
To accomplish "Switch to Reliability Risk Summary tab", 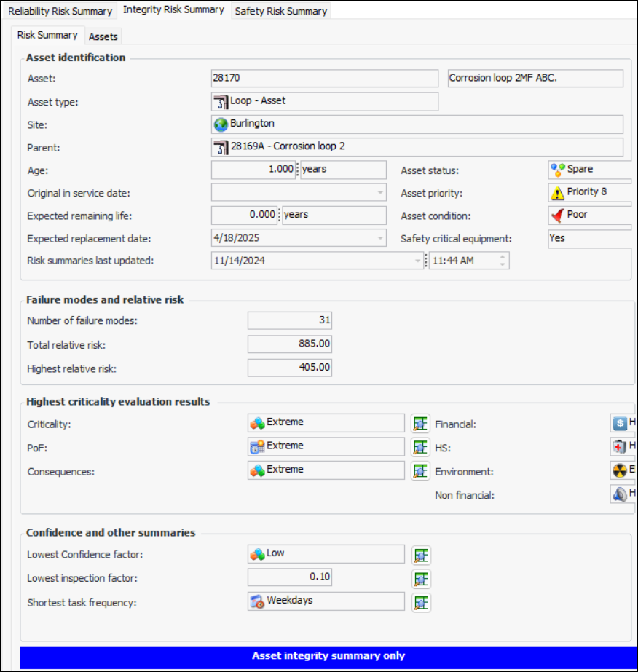I will (60, 11).
